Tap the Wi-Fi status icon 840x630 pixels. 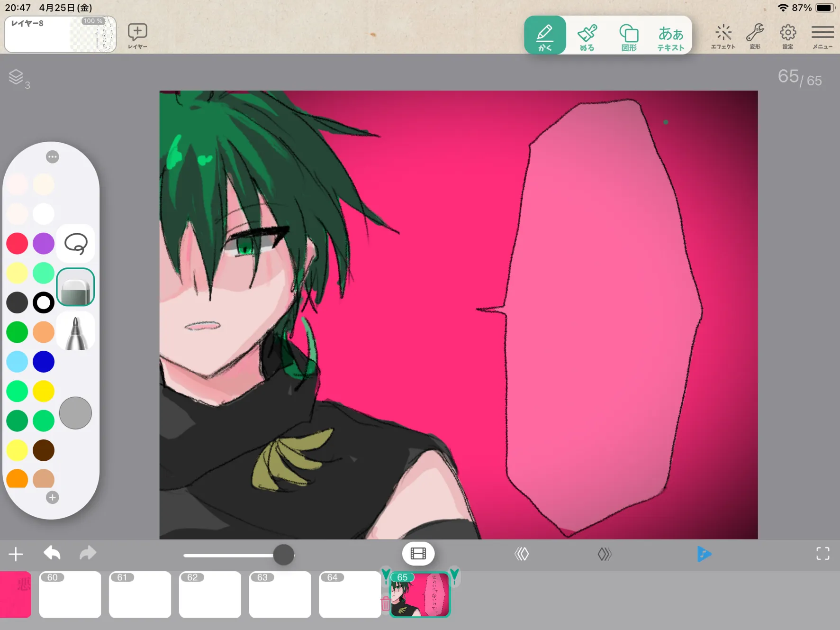click(783, 8)
